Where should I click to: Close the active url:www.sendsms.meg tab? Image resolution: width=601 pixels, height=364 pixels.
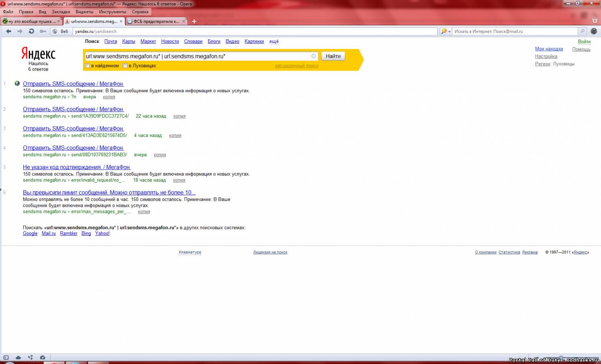tap(121, 21)
